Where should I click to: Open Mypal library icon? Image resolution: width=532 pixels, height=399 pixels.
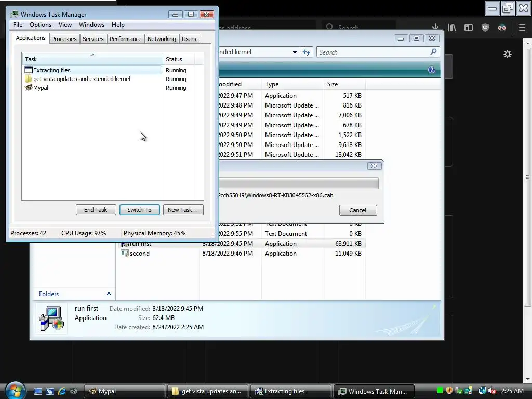point(452,28)
